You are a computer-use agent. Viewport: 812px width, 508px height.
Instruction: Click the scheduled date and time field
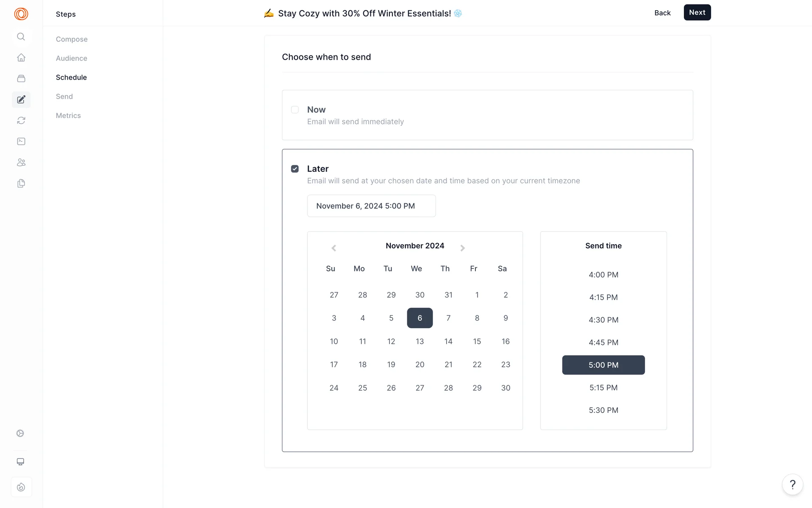click(371, 206)
